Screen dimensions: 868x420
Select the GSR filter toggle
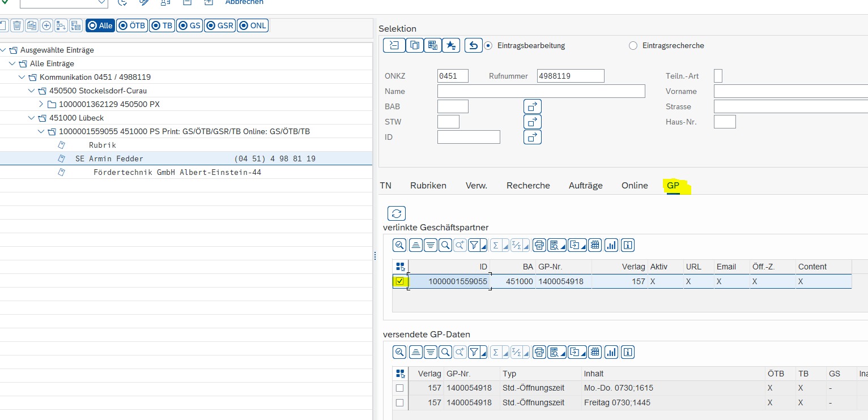[220, 25]
